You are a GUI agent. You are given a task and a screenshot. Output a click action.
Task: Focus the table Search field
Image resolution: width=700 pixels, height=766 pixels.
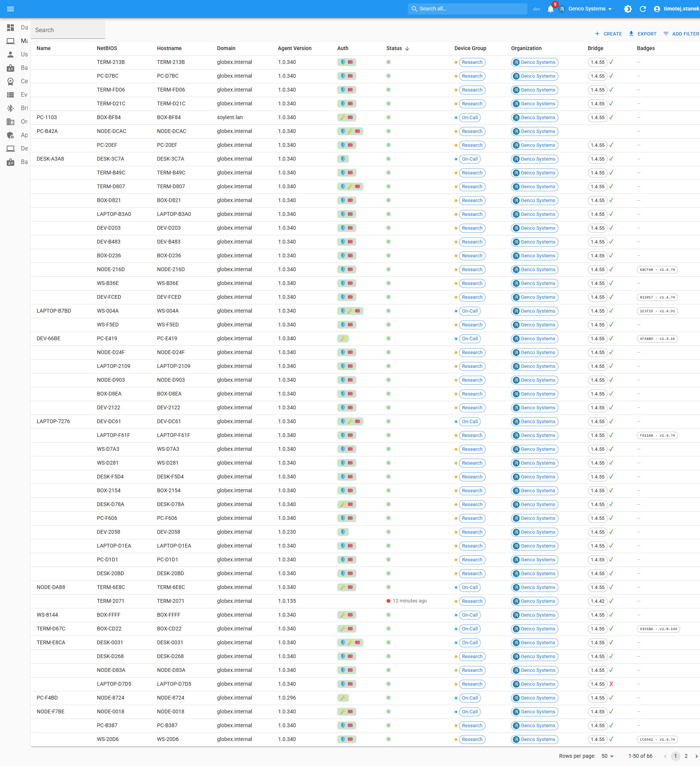click(x=68, y=30)
